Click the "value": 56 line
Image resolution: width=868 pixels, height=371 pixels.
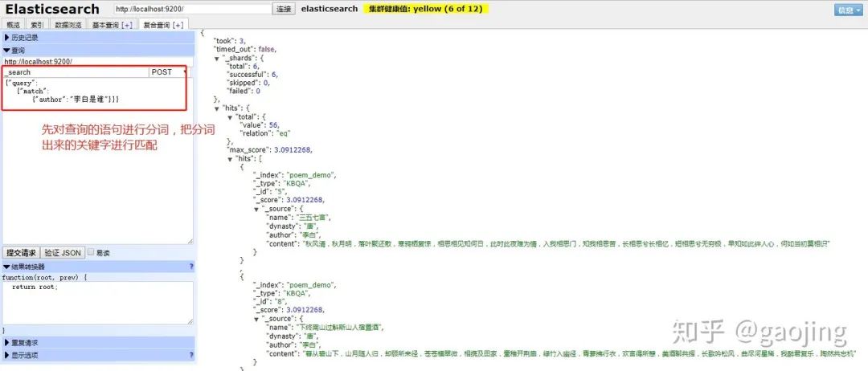click(259, 125)
